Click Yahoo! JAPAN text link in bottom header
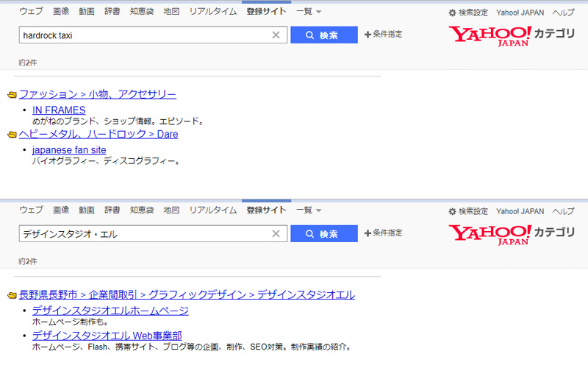This screenshot has width=588, height=368. pos(520,211)
